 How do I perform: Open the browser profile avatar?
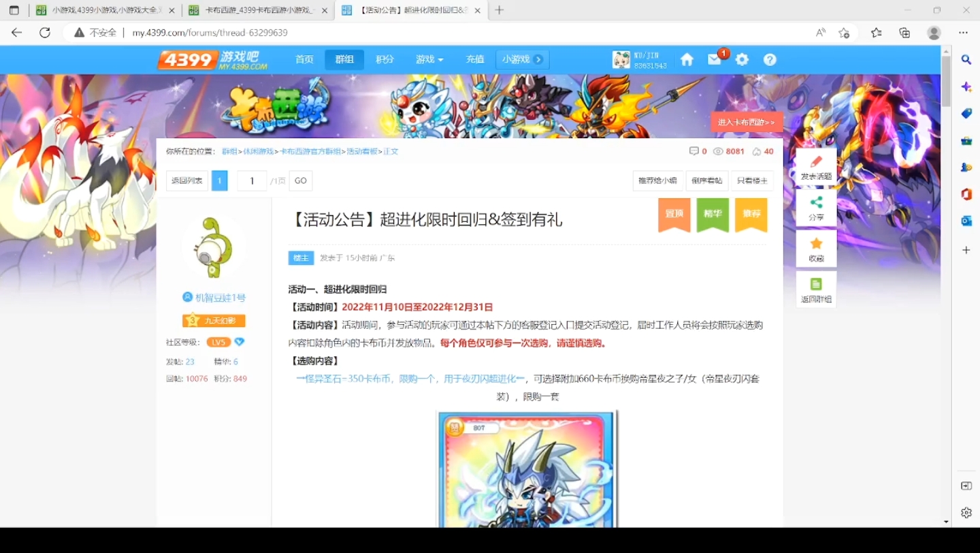tap(934, 33)
